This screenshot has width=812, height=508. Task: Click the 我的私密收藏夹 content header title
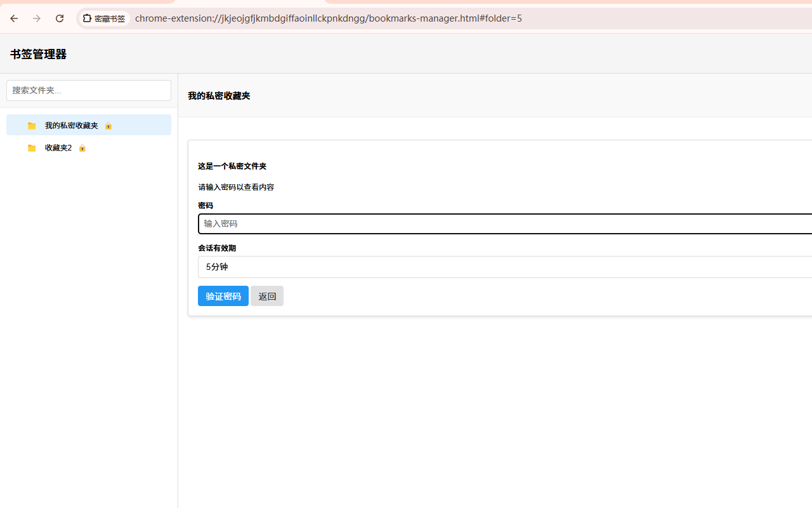pyautogui.click(x=218, y=96)
